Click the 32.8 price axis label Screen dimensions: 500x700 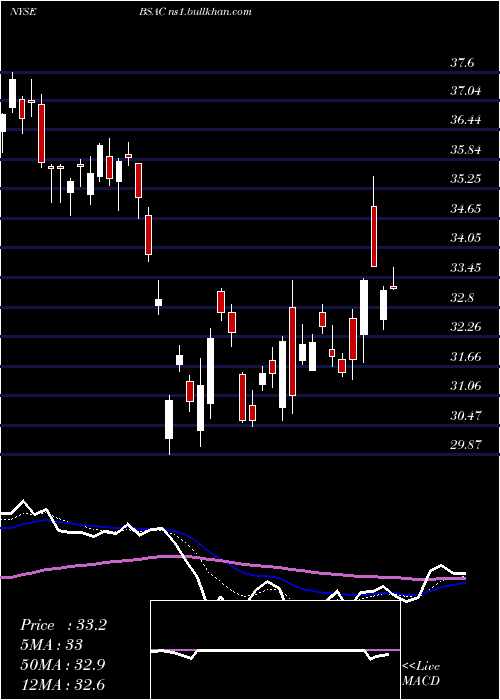(462, 298)
